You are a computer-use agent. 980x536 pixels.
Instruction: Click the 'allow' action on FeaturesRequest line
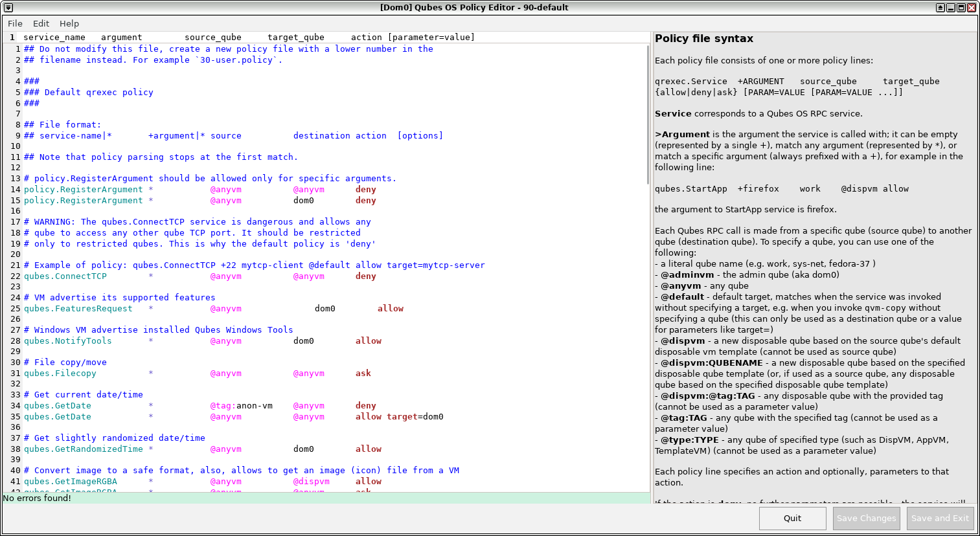click(391, 308)
